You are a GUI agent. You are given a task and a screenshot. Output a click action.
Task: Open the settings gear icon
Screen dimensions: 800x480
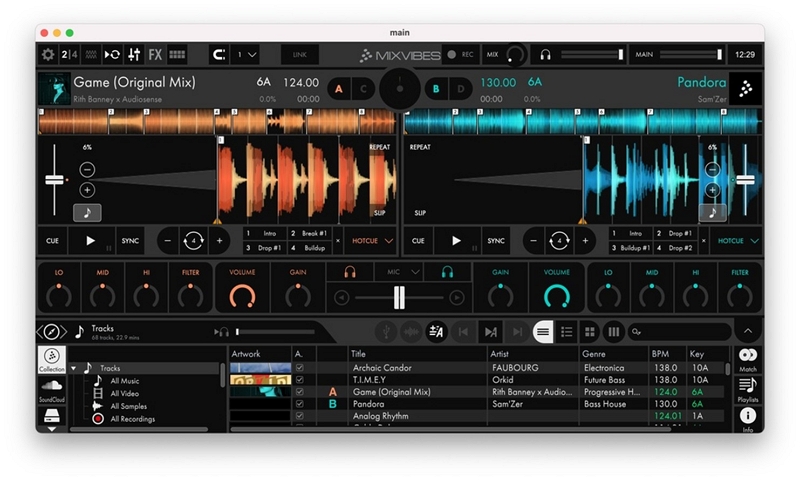[x=48, y=55]
